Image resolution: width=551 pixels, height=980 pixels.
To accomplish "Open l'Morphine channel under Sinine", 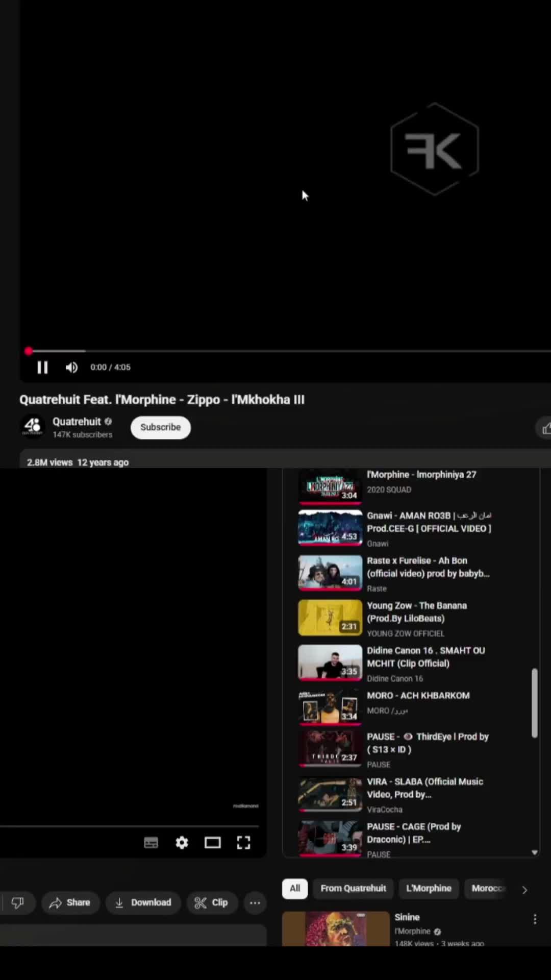I will [413, 932].
